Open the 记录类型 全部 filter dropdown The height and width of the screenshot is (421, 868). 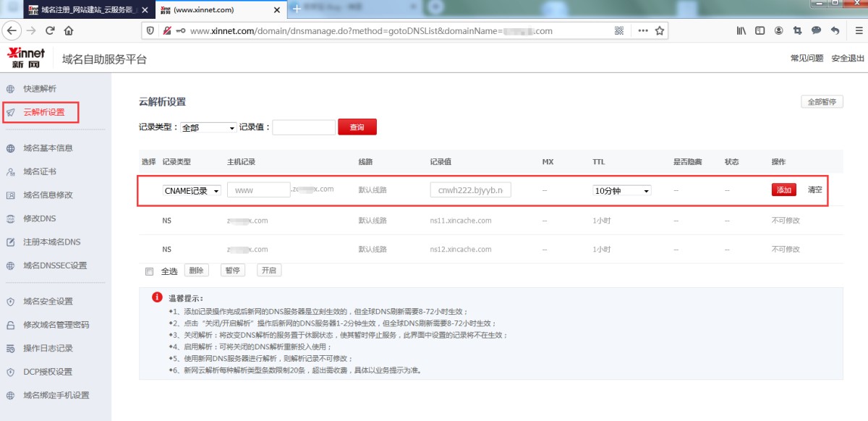coord(208,128)
